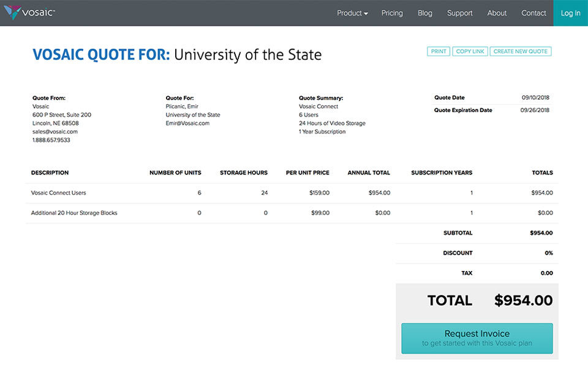The height and width of the screenshot is (372, 588).
Task: Navigate to Support
Action: pos(459,13)
